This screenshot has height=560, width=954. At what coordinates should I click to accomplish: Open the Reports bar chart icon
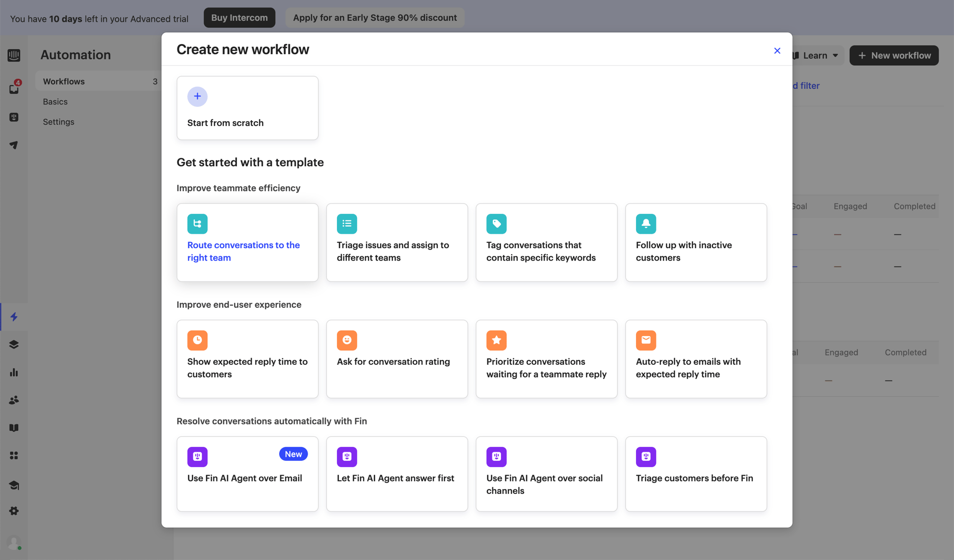14,372
